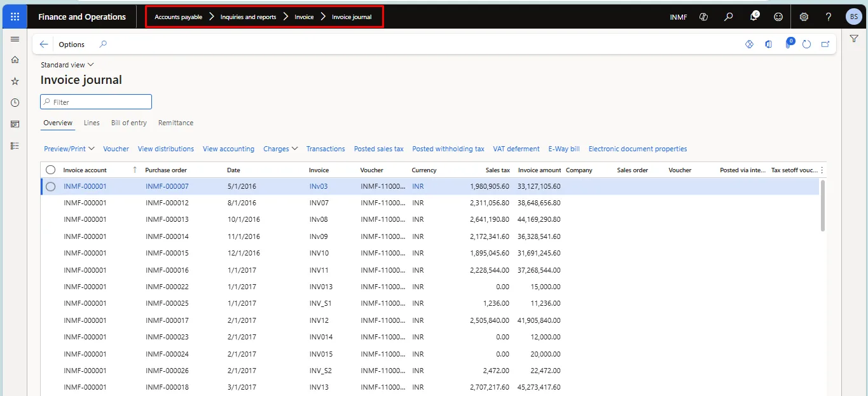Open the app launcher waffle icon
This screenshot has width=868, height=396.
coord(15,17)
